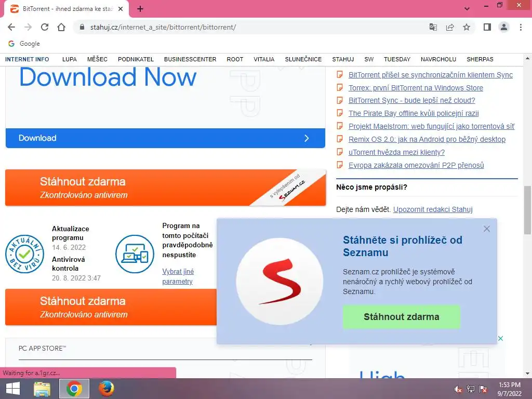532x399 pixels.
Task: Click the device compatibility icon
Action: [x=135, y=254]
